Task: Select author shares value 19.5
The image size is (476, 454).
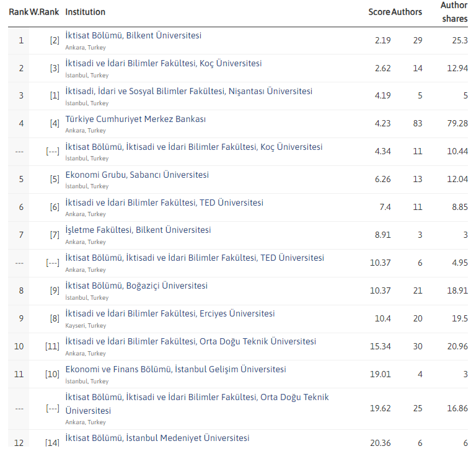Action: [460, 319]
